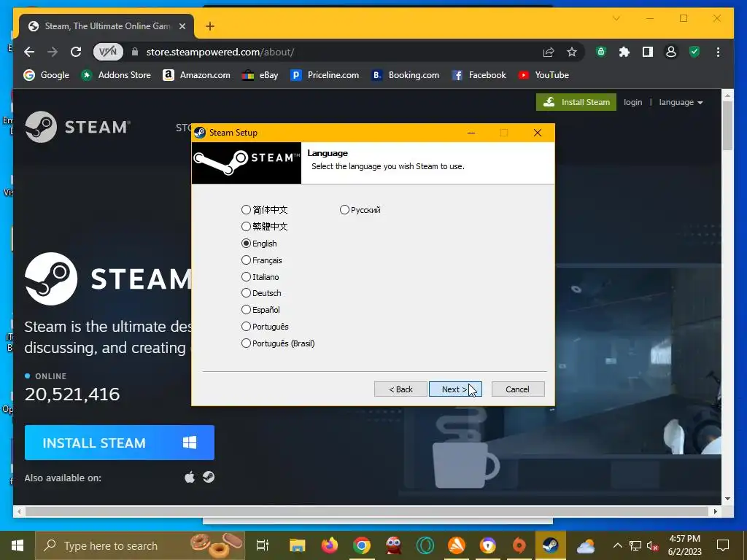Open the Google bookmark

(46, 75)
